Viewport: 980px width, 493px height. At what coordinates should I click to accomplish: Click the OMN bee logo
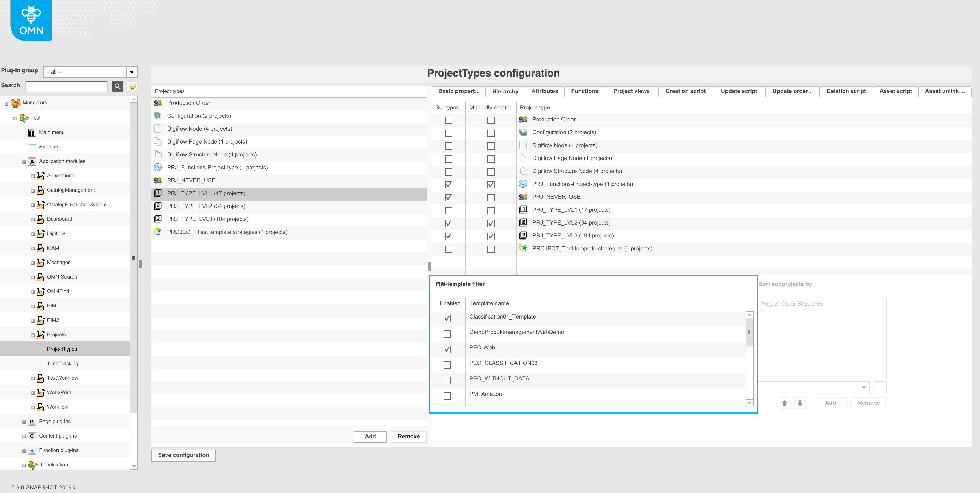[31, 21]
